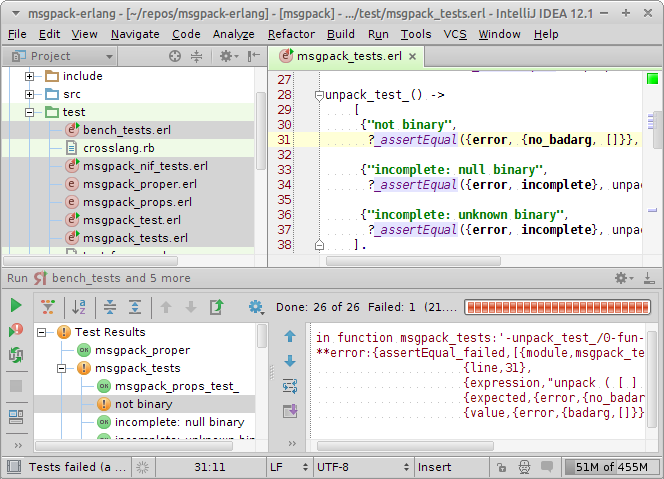Fold unpack_test_ function at line 28
Screen dimensions: 664x479
coord(319,96)
